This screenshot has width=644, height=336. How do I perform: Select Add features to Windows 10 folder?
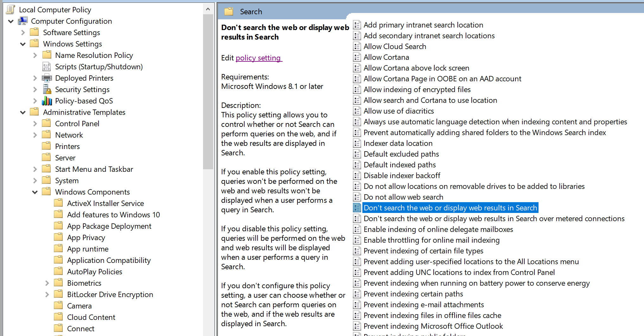coord(113,215)
